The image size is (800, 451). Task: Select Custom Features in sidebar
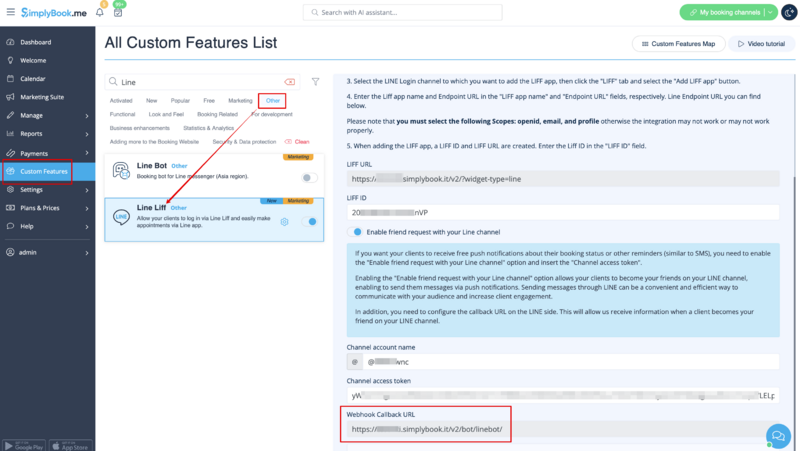click(47, 171)
